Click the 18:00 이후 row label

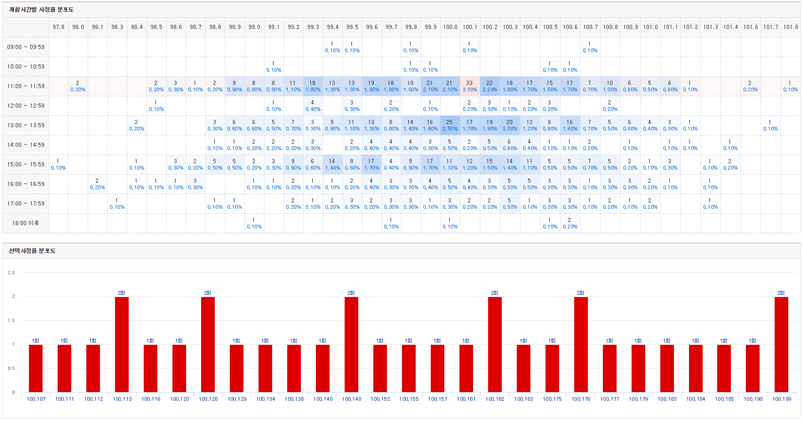[x=25, y=222]
